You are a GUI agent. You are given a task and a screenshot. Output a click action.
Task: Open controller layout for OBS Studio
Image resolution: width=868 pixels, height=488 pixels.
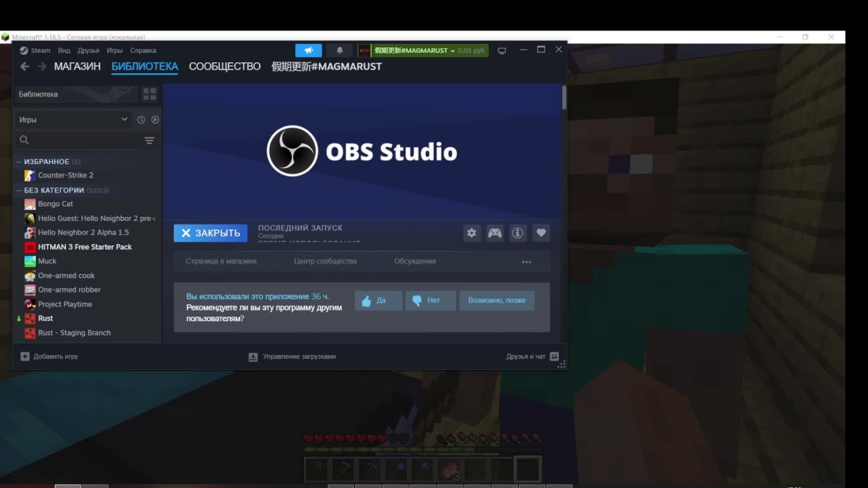495,233
